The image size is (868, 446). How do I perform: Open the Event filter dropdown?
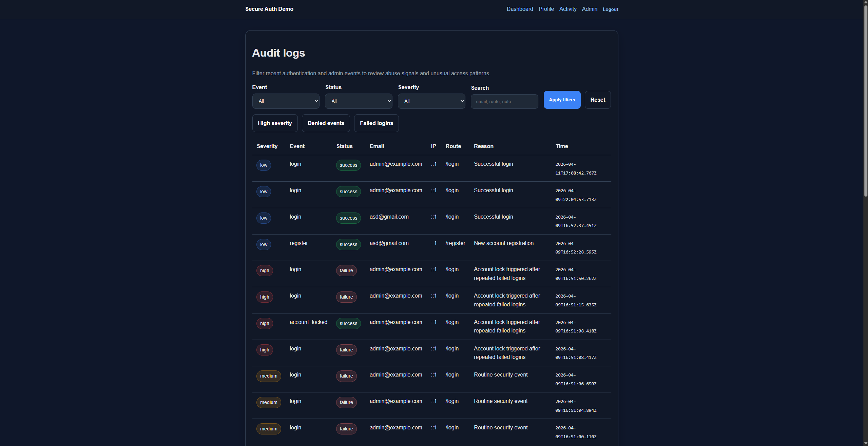click(x=285, y=101)
